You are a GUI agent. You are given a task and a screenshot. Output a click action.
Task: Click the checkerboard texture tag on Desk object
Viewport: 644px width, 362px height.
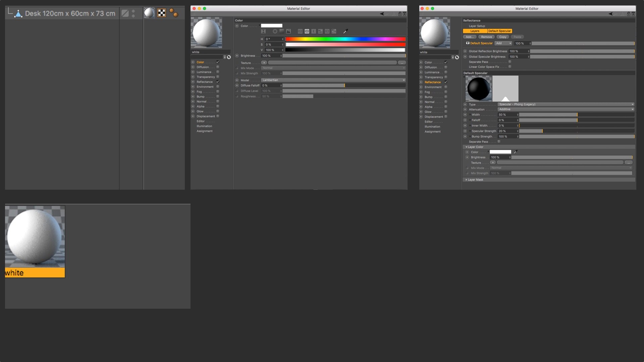point(162,13)
